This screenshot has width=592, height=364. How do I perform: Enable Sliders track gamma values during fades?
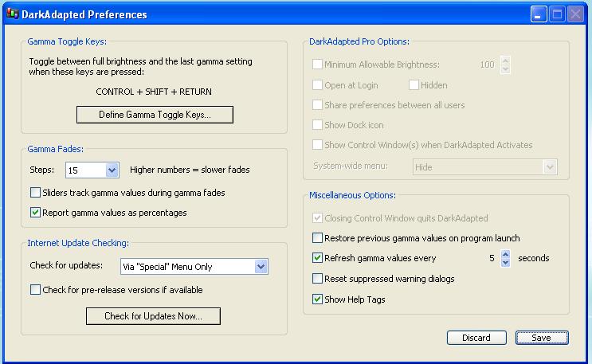35,193
